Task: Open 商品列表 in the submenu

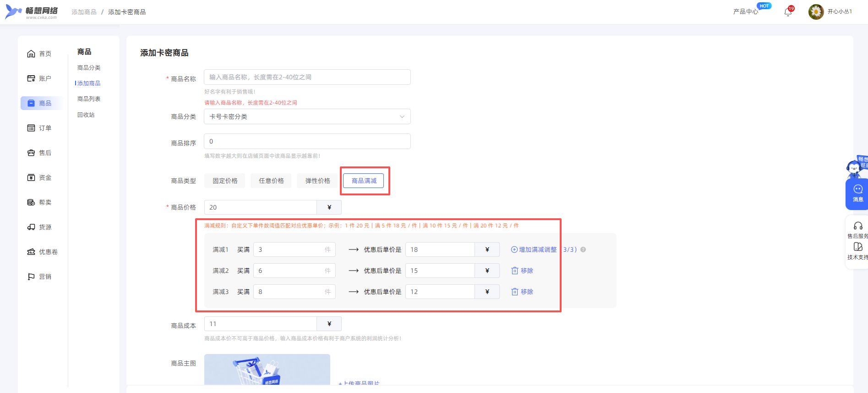Action: click(89, 99)
